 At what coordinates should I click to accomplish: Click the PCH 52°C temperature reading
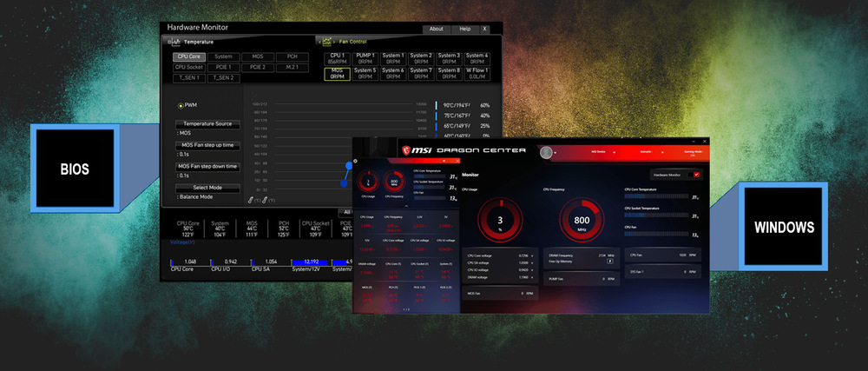[x=284, y=229]
